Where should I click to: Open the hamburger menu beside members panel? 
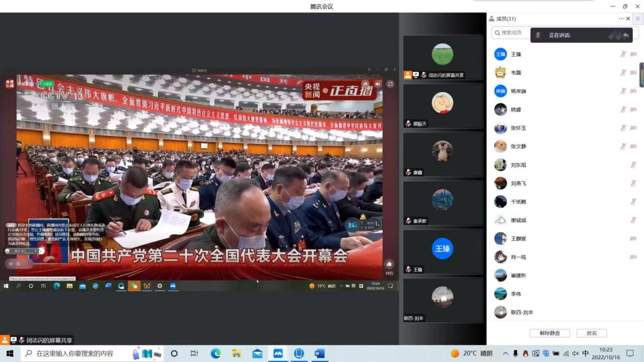point(638,19)
